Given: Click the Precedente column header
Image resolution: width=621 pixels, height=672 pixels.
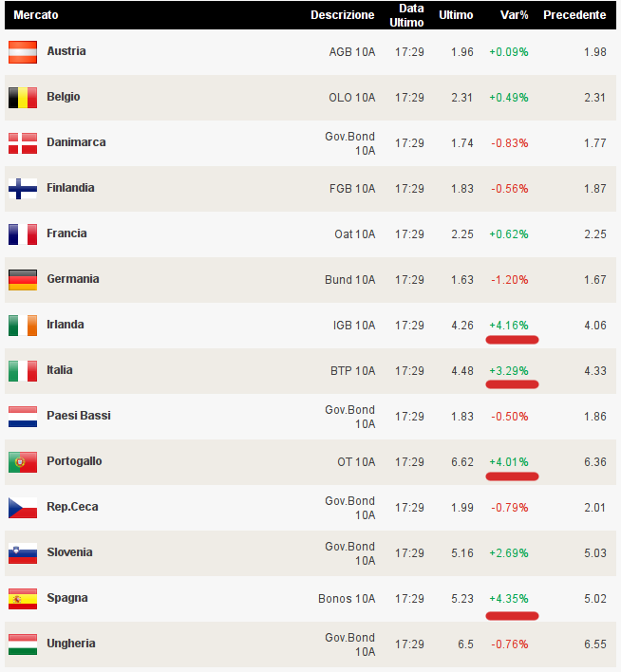Looking at the screenshot, I should pos(574,15).
